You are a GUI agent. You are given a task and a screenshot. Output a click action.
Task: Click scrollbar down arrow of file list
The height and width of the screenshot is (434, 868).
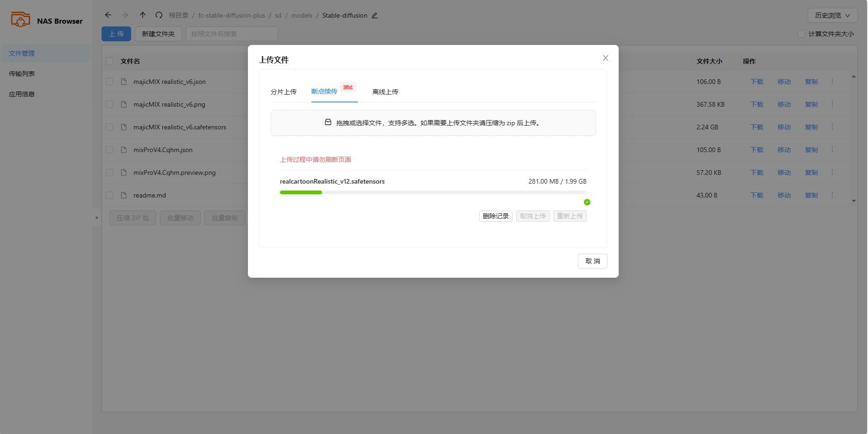click(x=854, y=201)
